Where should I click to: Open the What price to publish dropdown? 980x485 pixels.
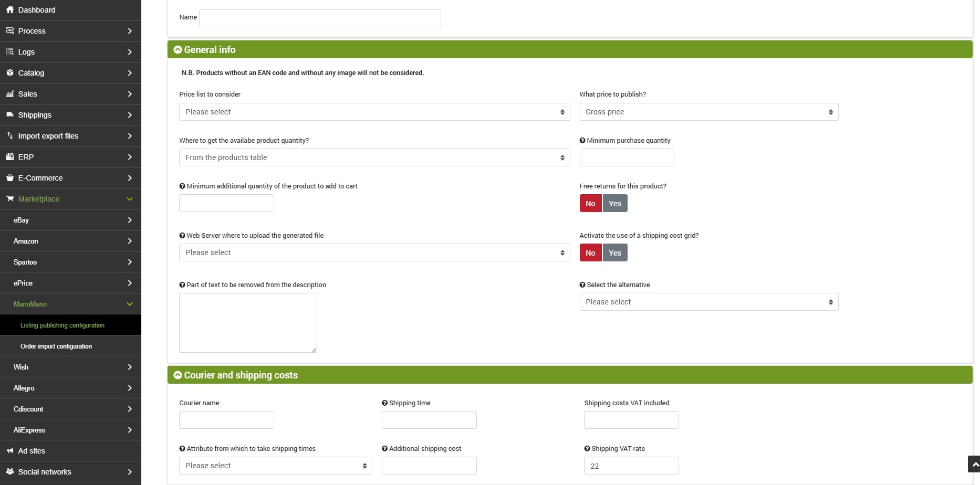pyautogui.click(x=708, y=112)
